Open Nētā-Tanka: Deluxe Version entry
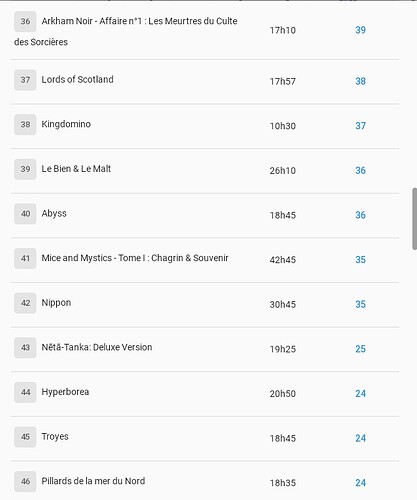Viewport: 417px width, 500px height. (97, 347)
